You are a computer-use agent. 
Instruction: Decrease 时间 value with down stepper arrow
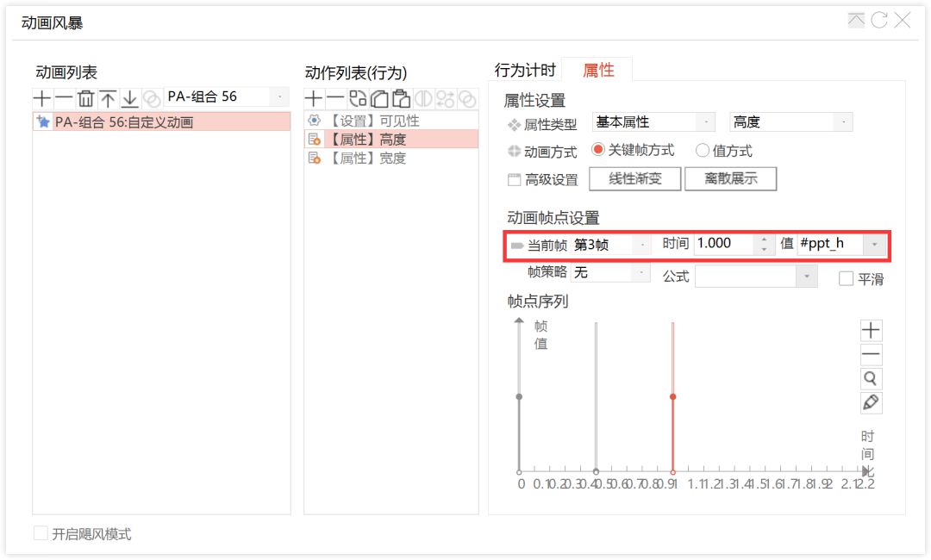[764, 249]
